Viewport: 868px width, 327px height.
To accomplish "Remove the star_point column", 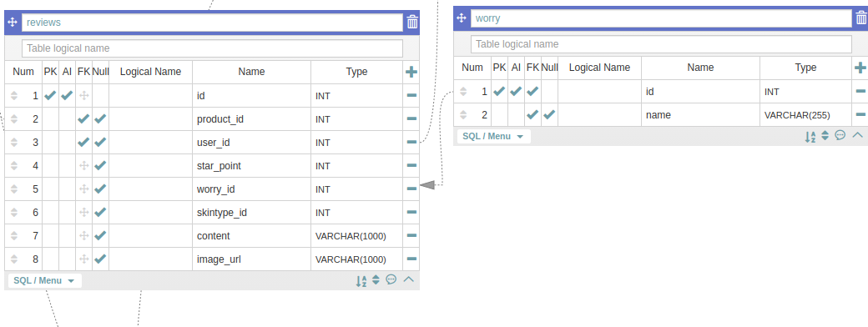I will click(411, 165).
